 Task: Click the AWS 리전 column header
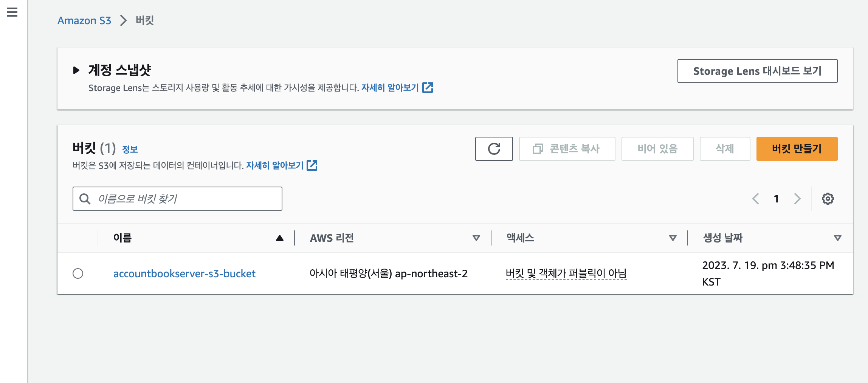tap(332, 238)
